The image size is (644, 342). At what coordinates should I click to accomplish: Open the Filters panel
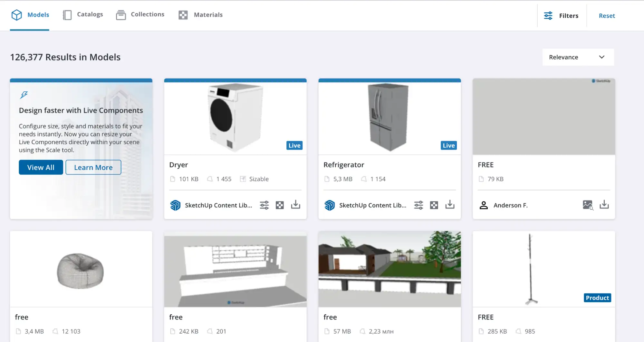561,16
